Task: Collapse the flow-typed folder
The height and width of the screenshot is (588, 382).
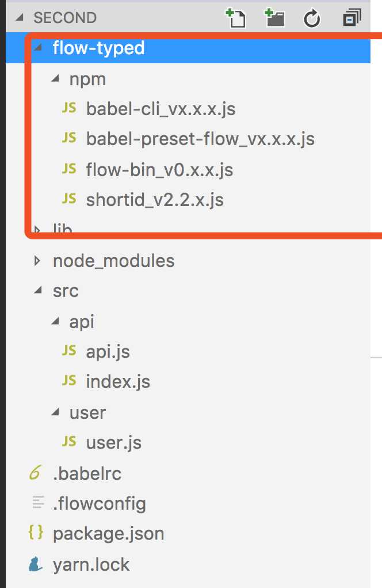Action: click(x=38, y=48)
